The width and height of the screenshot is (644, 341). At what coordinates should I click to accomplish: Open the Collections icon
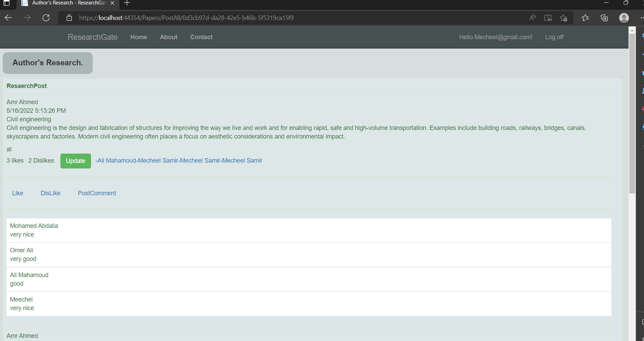604,18
